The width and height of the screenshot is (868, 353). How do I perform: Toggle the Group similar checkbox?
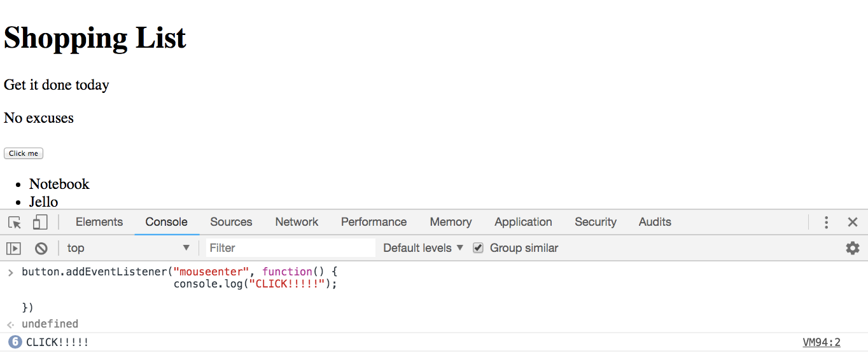[478, 248]
